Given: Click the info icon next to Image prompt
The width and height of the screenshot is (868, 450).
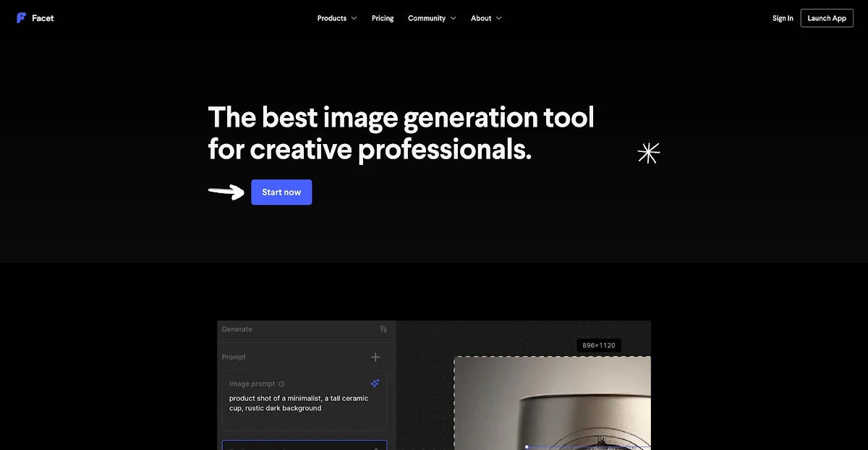Looking at the screenshot, I should (x=281, y=384).
